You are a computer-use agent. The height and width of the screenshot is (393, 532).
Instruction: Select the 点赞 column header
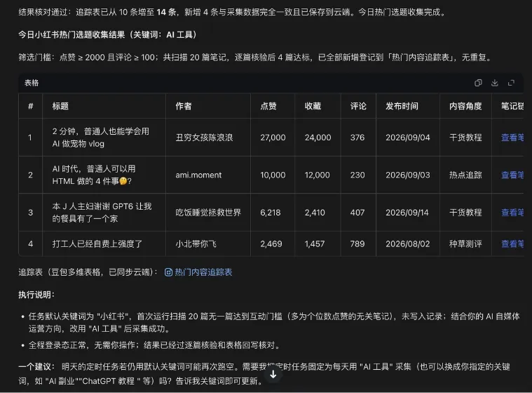(268, 106)
